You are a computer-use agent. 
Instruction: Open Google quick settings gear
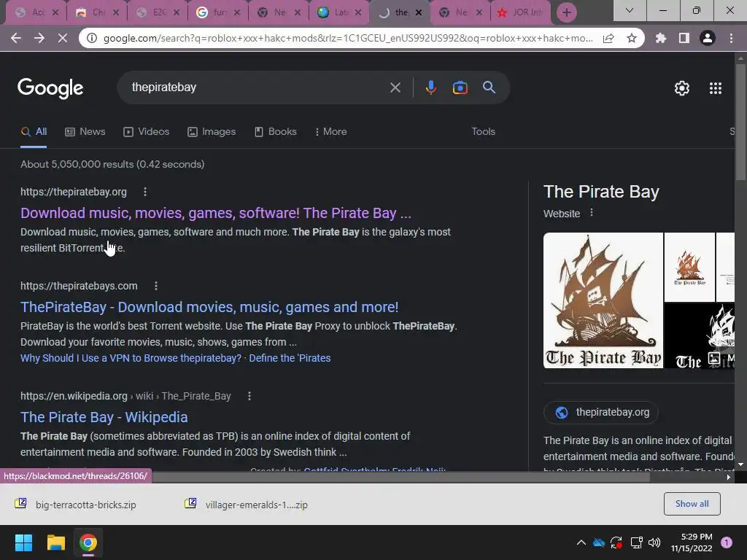[x=682, y=88]
